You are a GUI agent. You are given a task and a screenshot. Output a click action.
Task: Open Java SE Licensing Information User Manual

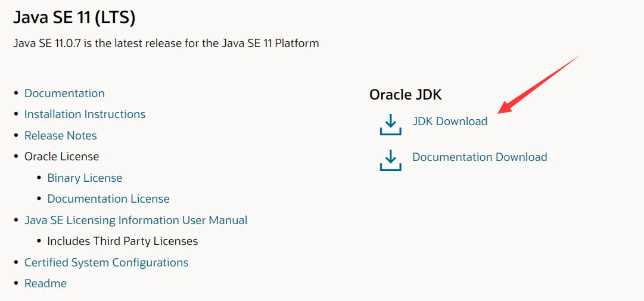[136, 221]
